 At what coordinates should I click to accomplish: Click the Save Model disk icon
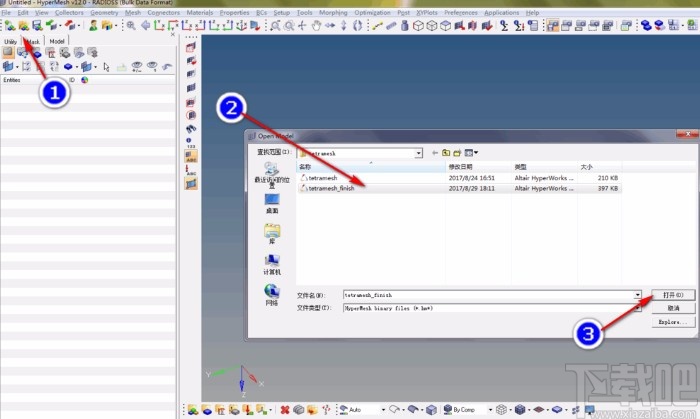click(x=37, y=25)
